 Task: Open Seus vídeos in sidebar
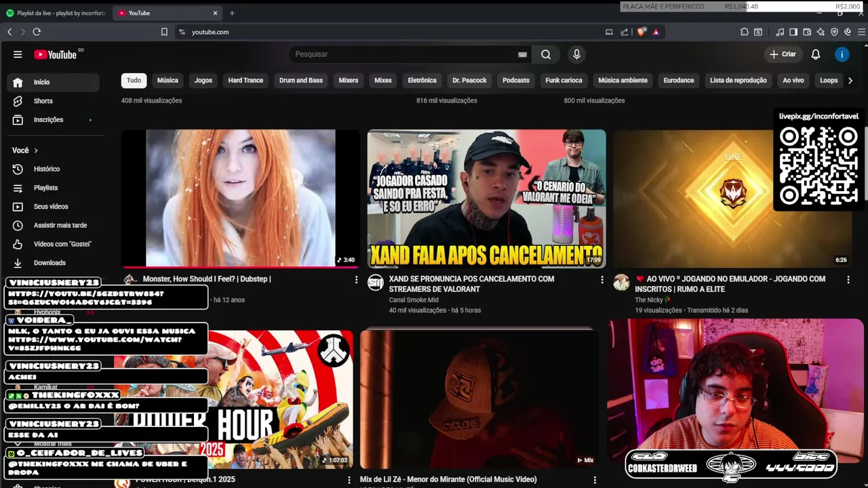click(x=53, y=207)
